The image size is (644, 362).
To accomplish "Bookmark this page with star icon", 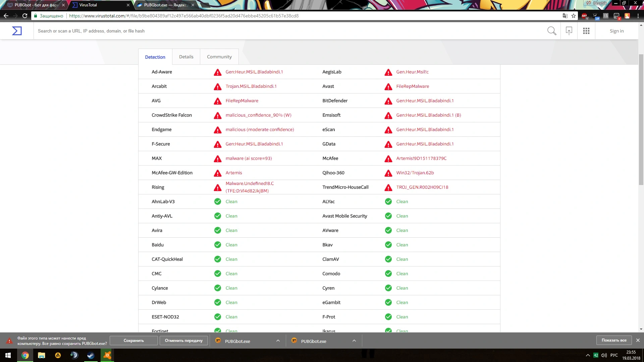I will click(x=574, y=16).
